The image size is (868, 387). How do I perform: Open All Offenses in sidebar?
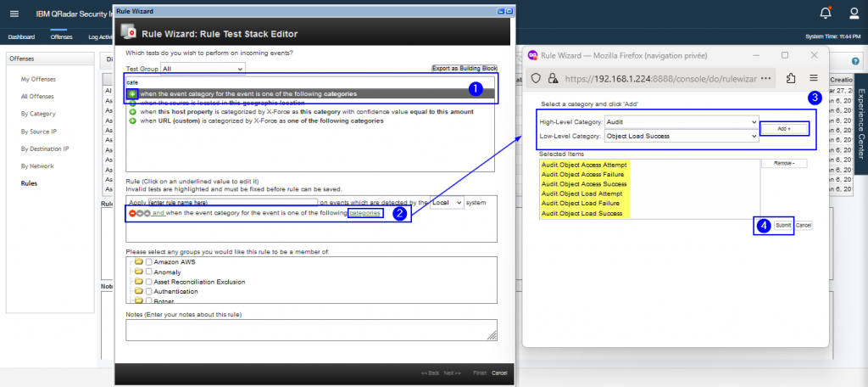(37, 97)
